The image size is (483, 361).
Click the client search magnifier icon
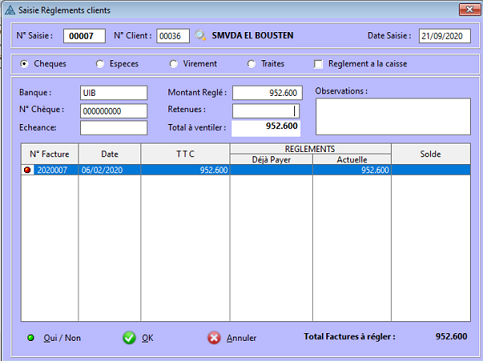(x=200, y=35)
